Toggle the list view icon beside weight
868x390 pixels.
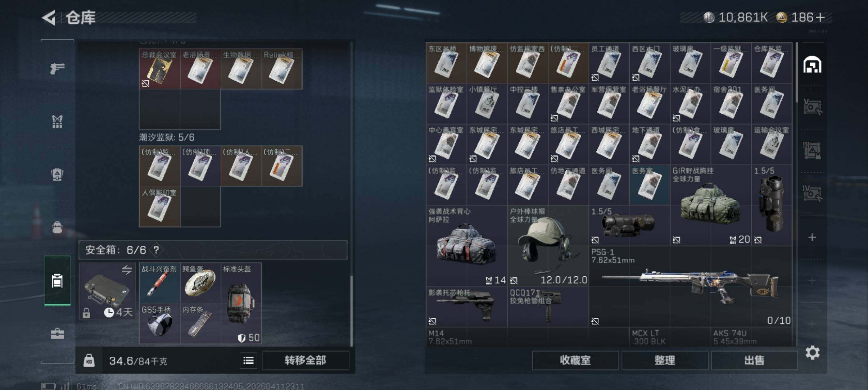click(x=248, y=360)
